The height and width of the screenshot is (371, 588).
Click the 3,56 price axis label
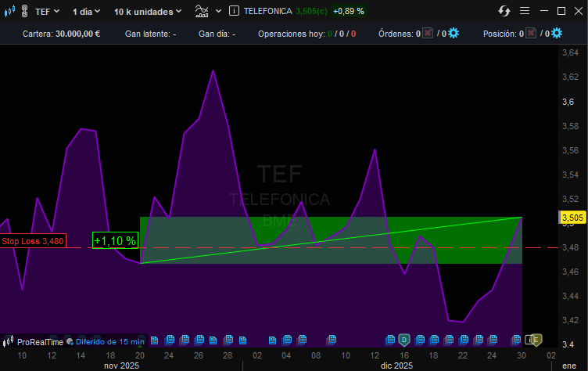pyautogui.click(x=570, y=150)
